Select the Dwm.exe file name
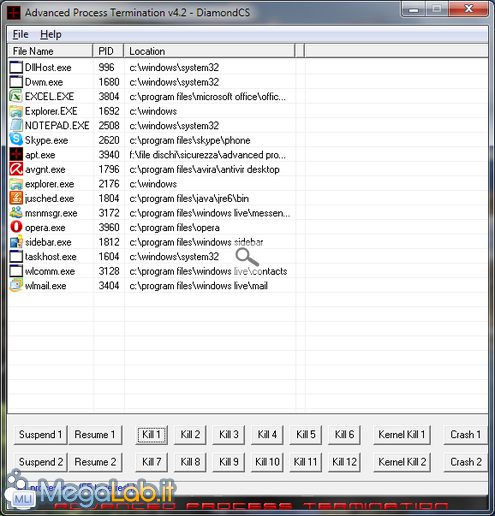This screenshot has height=516, width=495. [44, 82]
